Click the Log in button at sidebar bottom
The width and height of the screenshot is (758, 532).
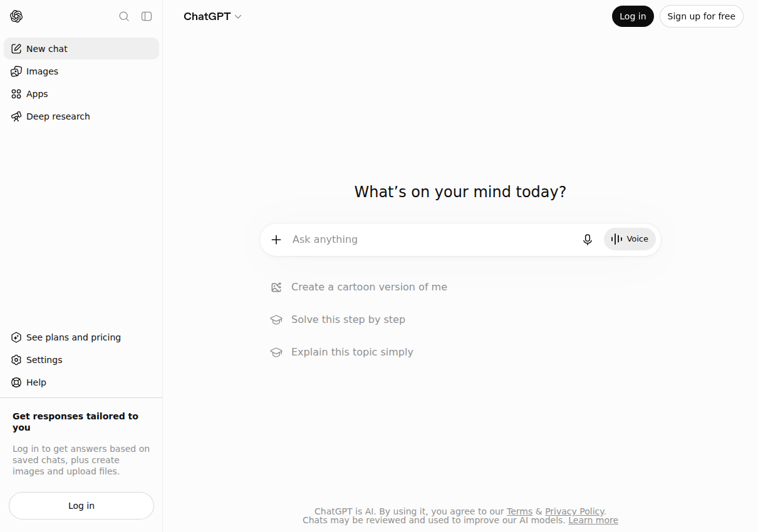tap(81, 506)
